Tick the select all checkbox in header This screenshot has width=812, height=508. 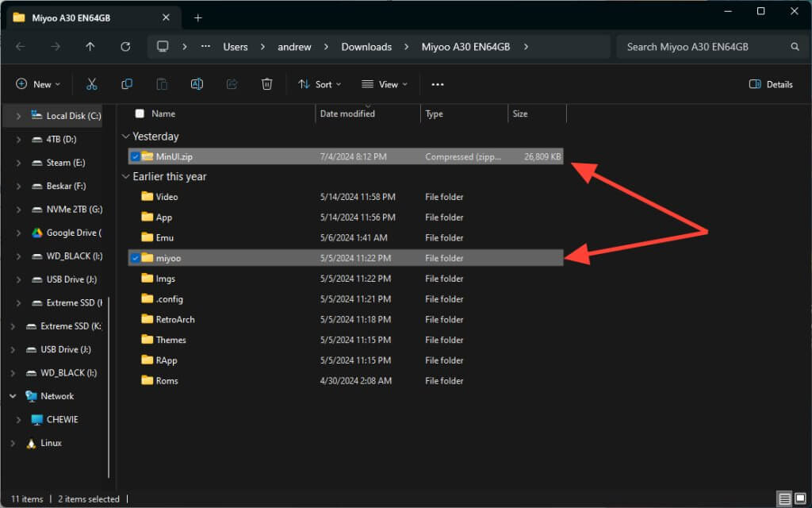coord(140,114)
